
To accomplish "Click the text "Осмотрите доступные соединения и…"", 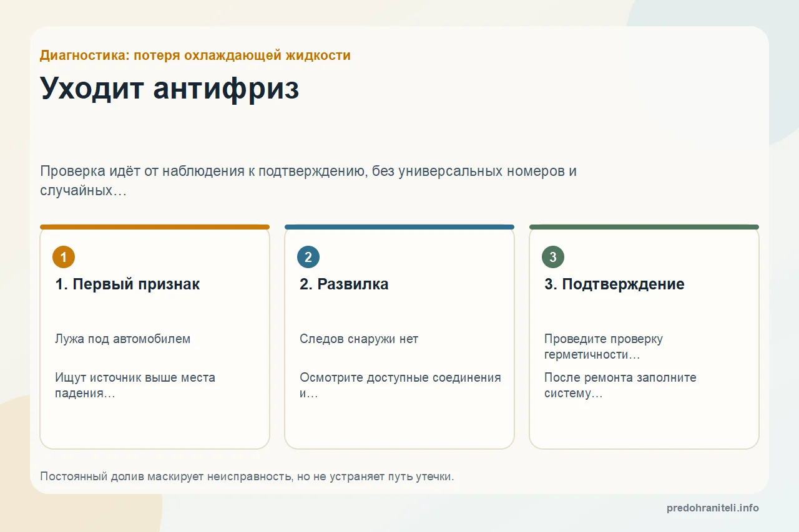I will (400, 385).
